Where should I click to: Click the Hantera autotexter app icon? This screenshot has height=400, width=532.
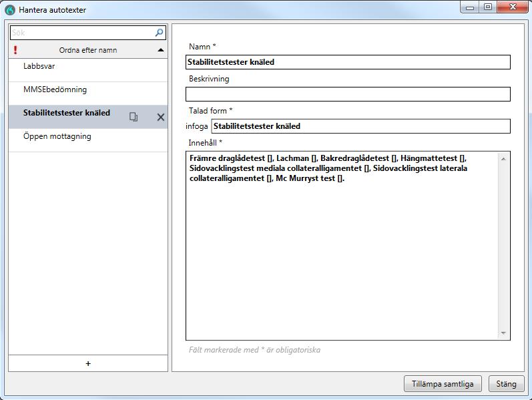10,10
